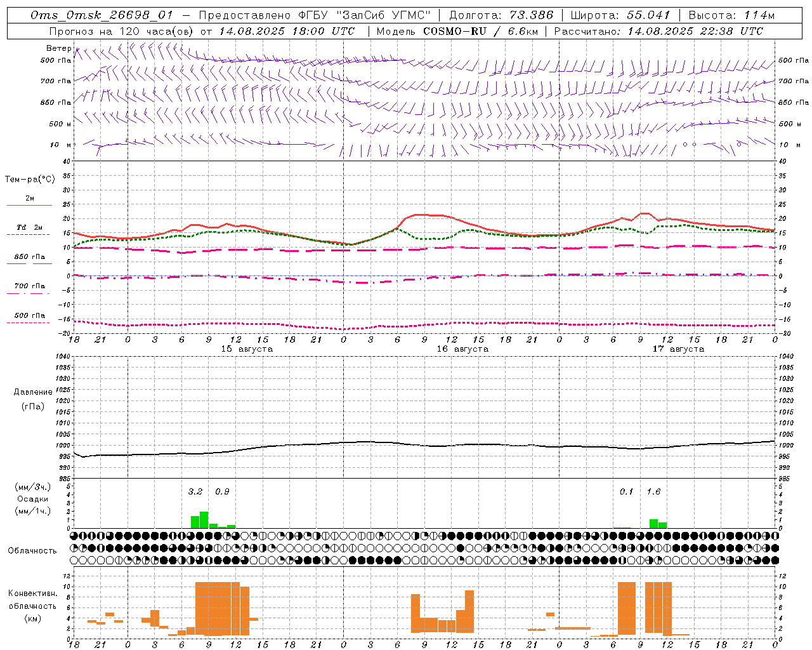
Task: Click the 15 августа date label
Action: (247, 349)
